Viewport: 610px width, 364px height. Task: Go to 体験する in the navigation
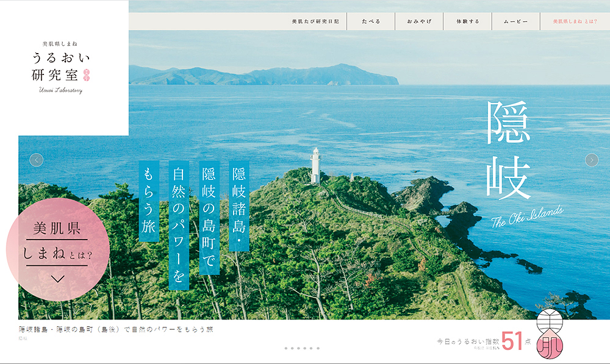pos(468,21)
